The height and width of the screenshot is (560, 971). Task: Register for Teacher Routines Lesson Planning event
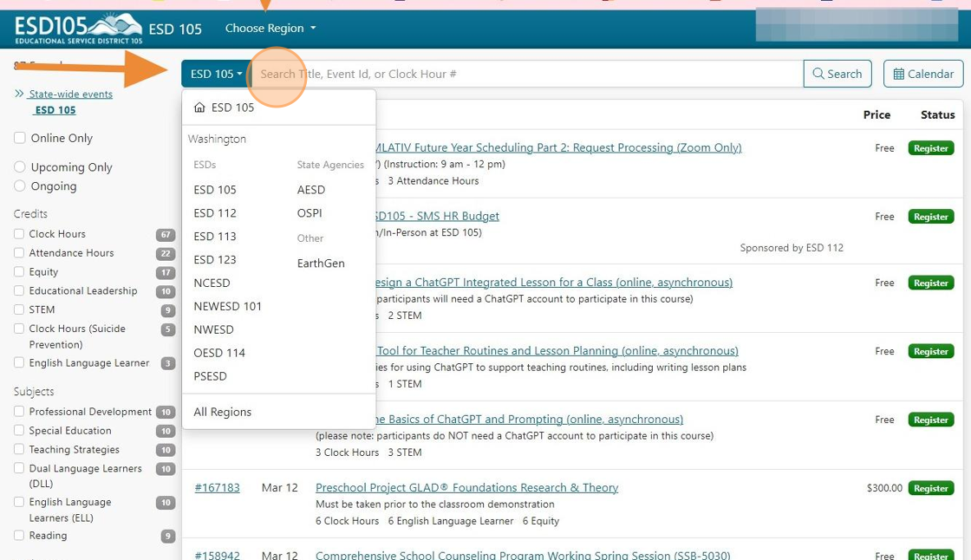(931, 351)
